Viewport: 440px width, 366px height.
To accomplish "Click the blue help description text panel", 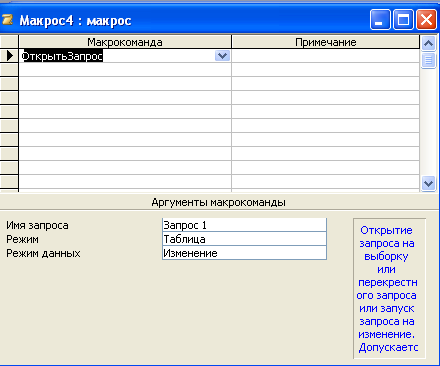I will (x=389, y=288).
